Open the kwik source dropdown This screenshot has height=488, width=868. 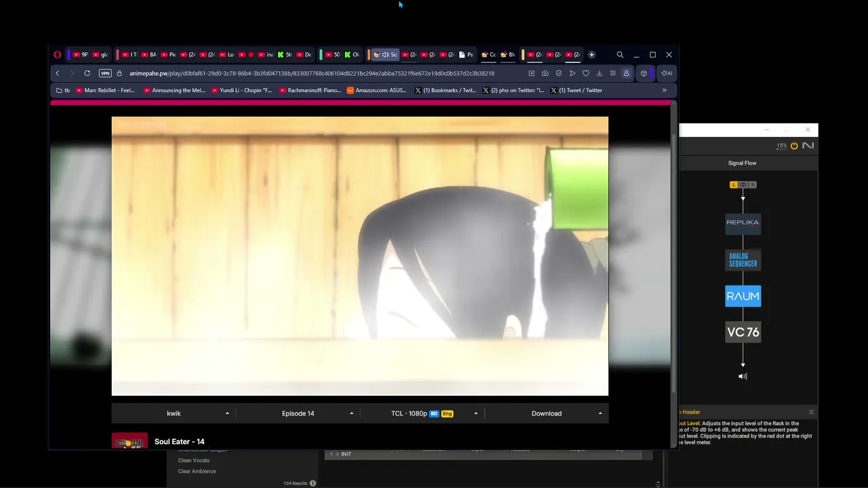(174, 413)
